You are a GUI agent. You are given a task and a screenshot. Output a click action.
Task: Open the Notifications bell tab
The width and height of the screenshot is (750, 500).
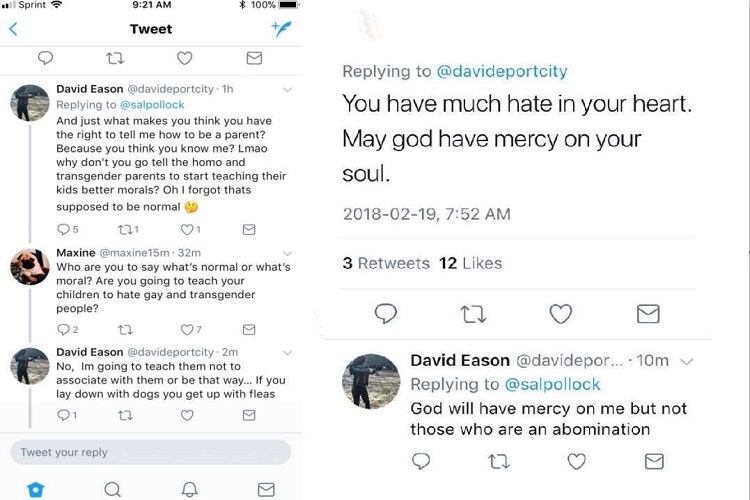point(189,489)
